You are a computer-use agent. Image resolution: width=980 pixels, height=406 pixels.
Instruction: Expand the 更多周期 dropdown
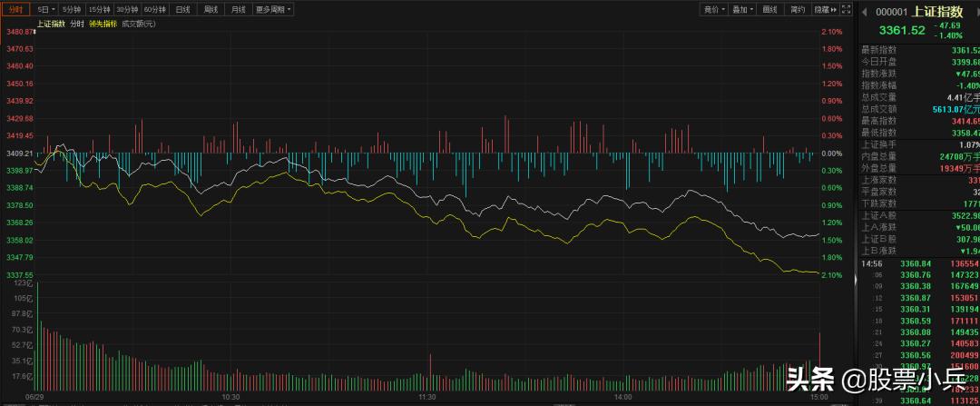tap(272, 9)
